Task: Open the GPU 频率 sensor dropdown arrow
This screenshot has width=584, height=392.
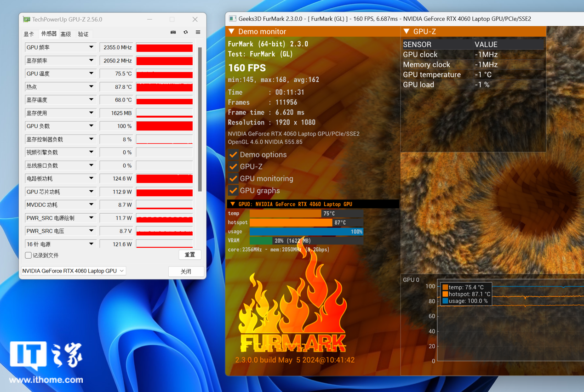Action: (91, 47)
